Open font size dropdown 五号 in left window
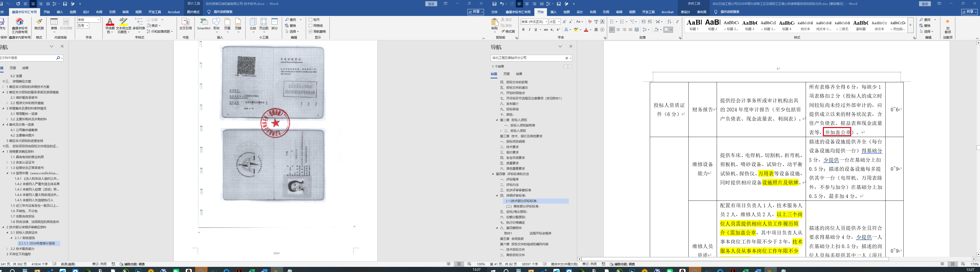This screenshot has height=272, width=980. 87,25
